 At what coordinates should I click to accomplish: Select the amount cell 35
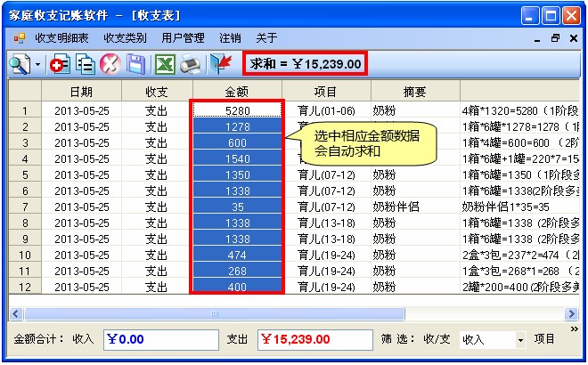click(237, 207)
